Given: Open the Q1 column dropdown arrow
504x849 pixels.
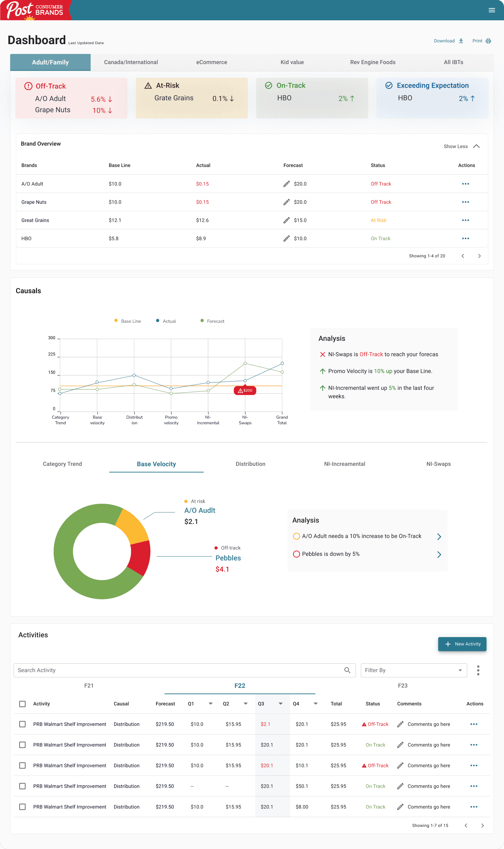Looking at the screenshot, I should click(211, 704).
